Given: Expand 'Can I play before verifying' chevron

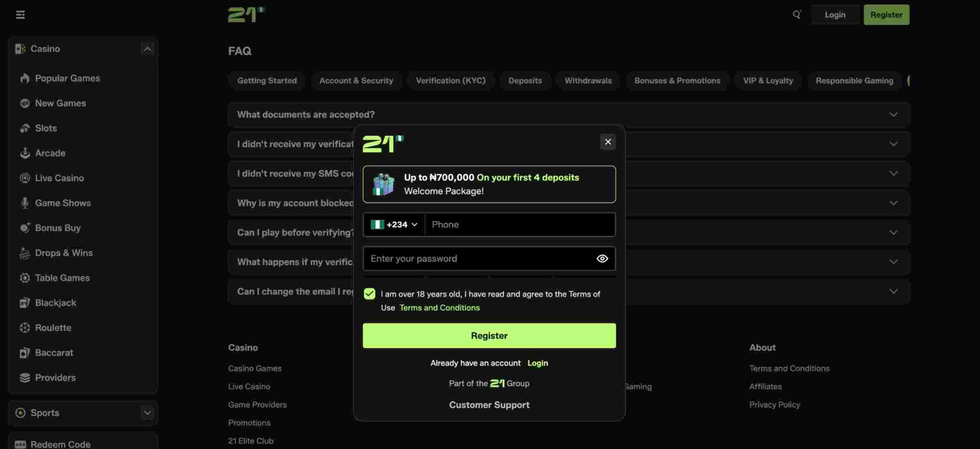Looking at the screenshot, I should point(893,232).
